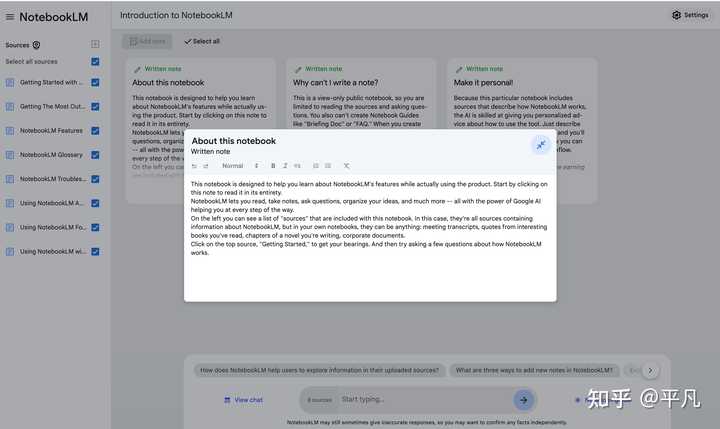The height and width of the screenshot is (429, 720).
Task: Click the undo icon in note toolbar
Action: [x=194, y=166]
